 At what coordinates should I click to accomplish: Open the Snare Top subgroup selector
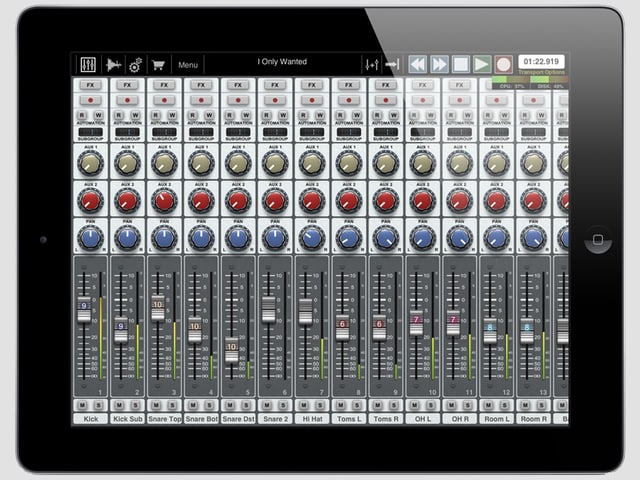[164, 132]
